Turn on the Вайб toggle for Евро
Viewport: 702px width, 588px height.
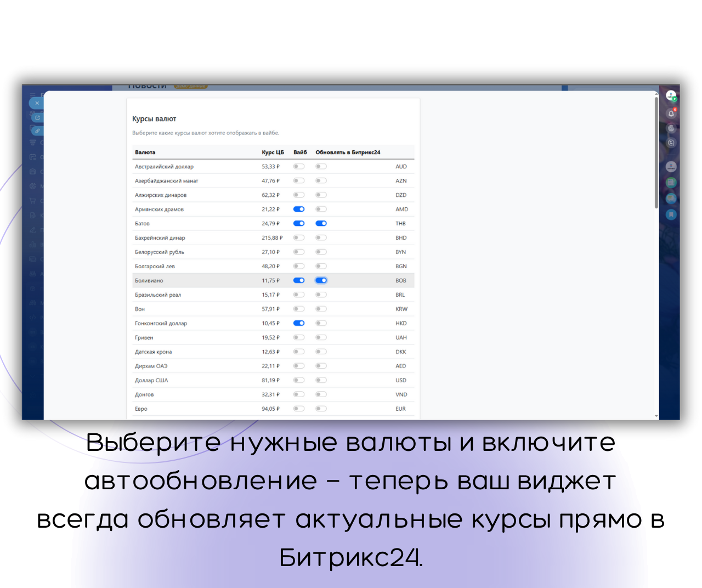299,409
